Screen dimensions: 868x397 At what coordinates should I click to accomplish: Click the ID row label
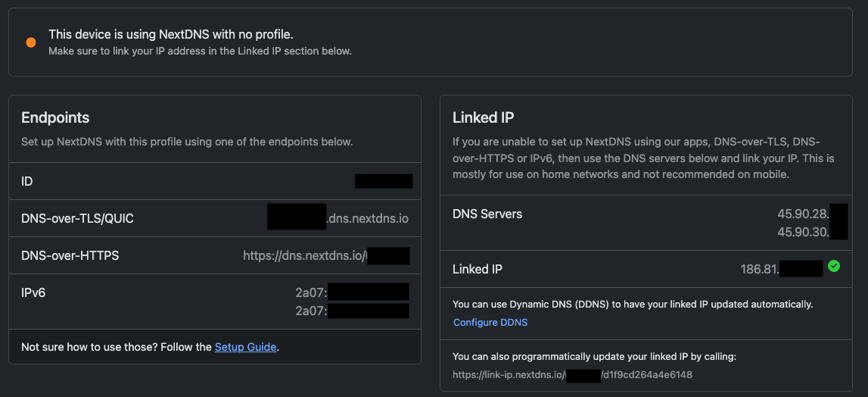point(27,181)
